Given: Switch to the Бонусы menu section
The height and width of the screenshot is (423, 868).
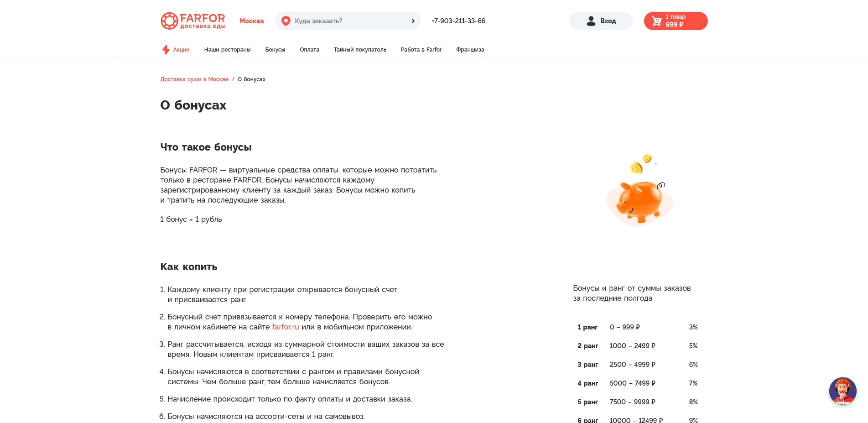Looking at the screenshot, I should 275,49.
